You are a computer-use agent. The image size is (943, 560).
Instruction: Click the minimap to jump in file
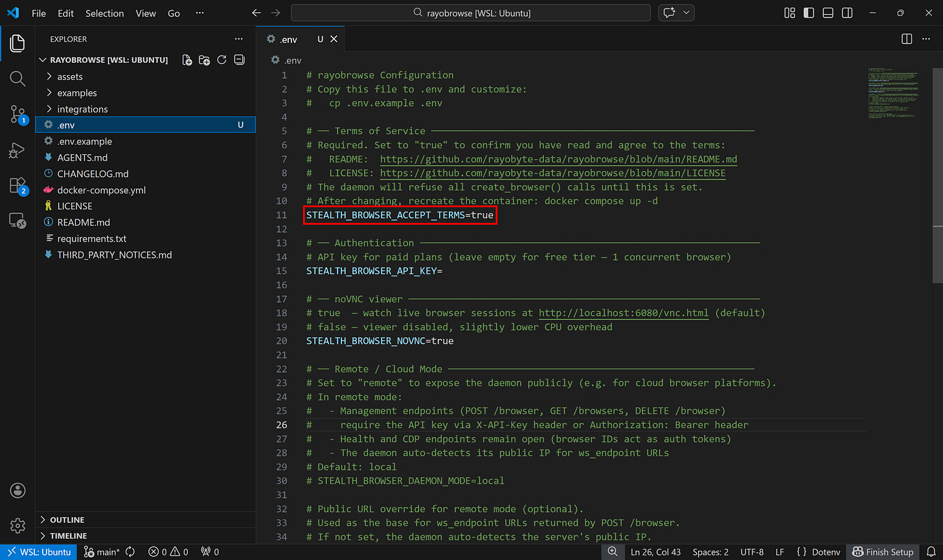click(x=894, y=94)
